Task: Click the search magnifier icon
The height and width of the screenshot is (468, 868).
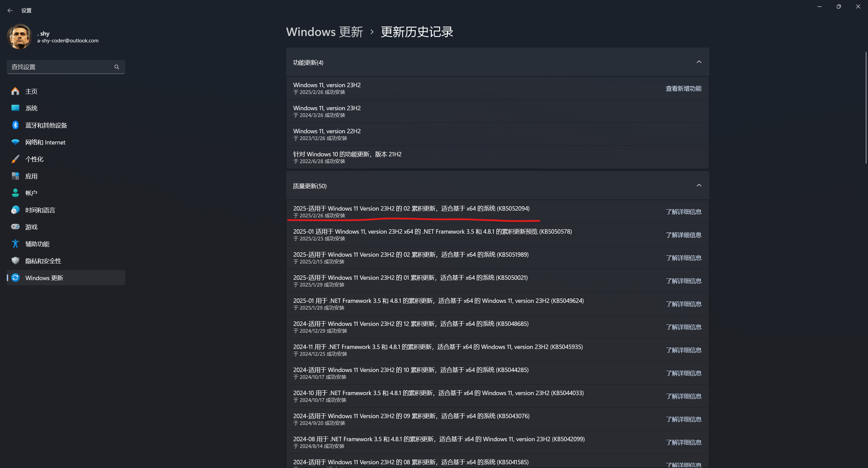Action: (x=117, y=67)
